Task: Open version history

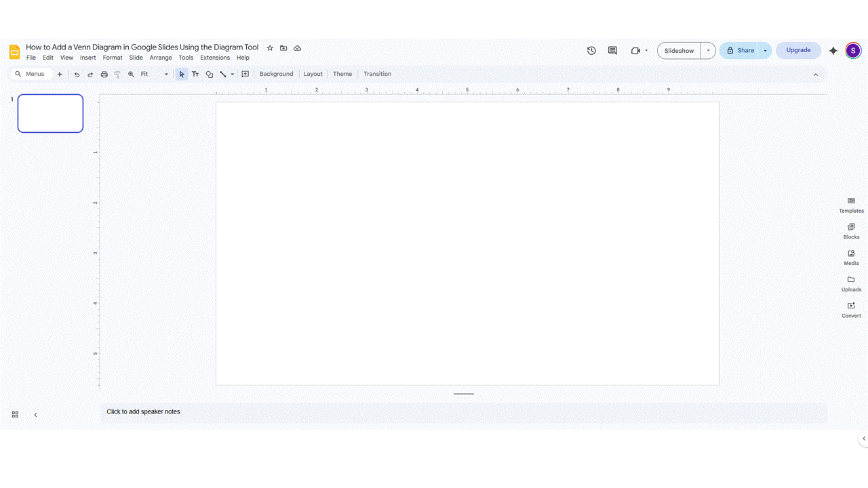Action: click(x=591, y=50)
